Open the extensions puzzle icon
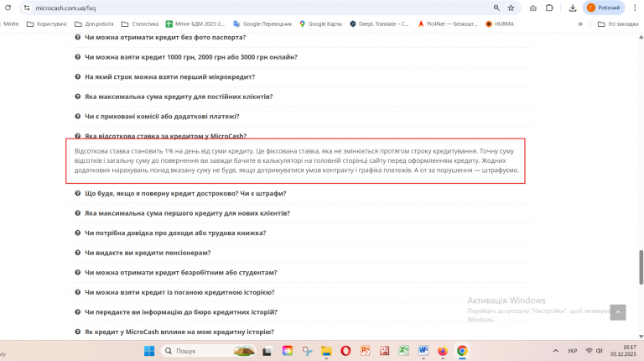644x361 pixels. pyautogui.click(x=549, y=8)
